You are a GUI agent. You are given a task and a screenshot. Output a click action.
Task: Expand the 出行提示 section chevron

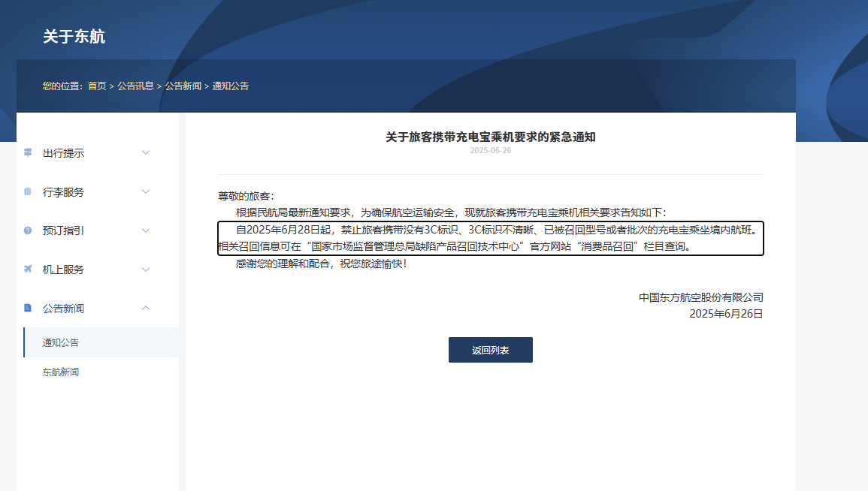pyautogui.click(x=146, y=153)
